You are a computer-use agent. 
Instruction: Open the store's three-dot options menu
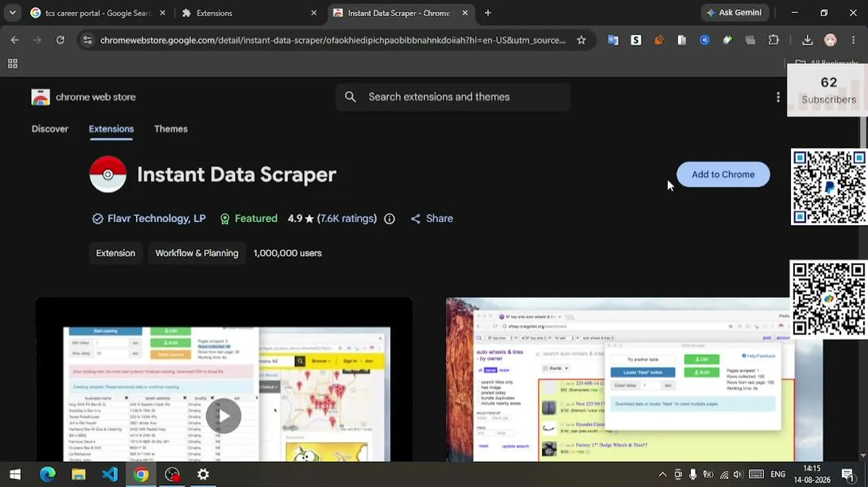[778, 97]
